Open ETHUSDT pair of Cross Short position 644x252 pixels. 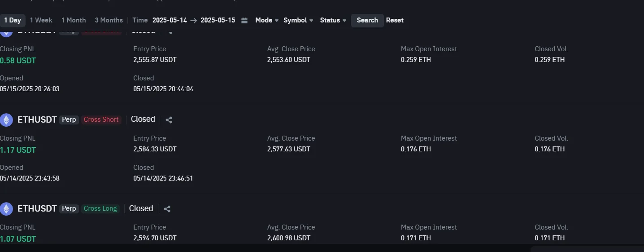pos(37,119)
